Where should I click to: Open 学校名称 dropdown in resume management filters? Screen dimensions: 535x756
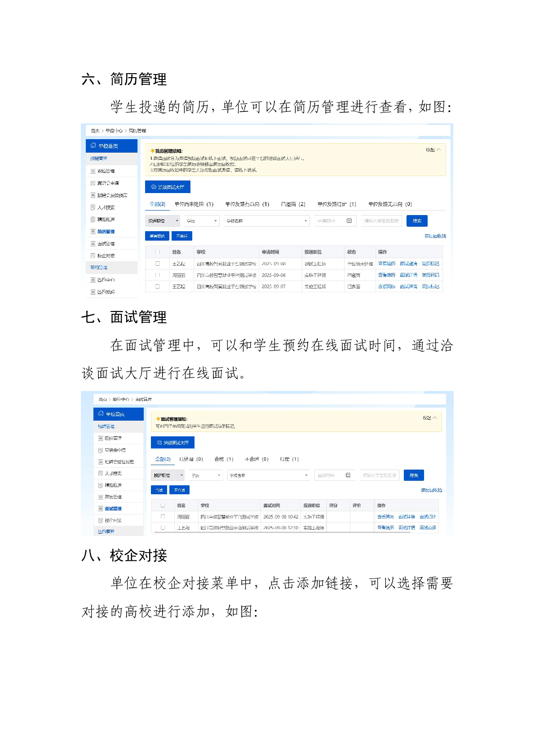267,221
